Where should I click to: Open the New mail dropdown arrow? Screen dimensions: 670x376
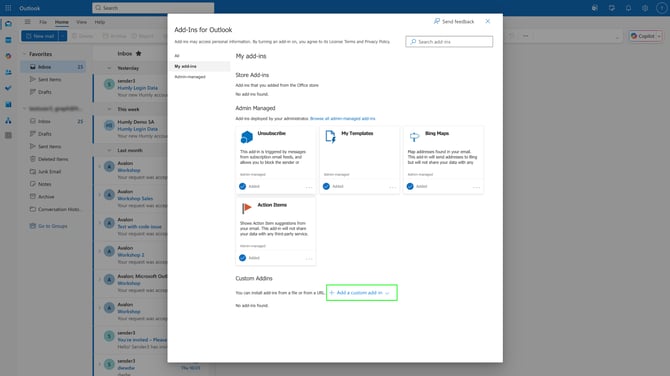pos(63,36)
